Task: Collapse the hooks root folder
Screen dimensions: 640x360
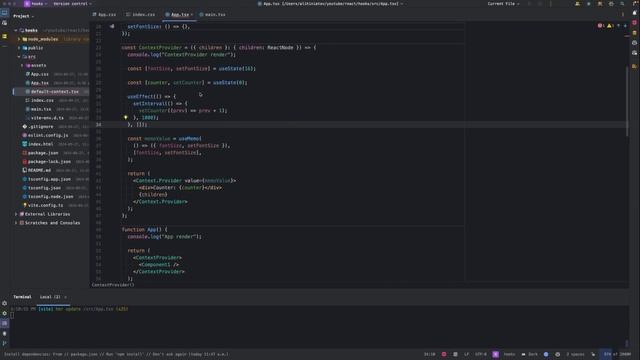Action: [16, 30]
